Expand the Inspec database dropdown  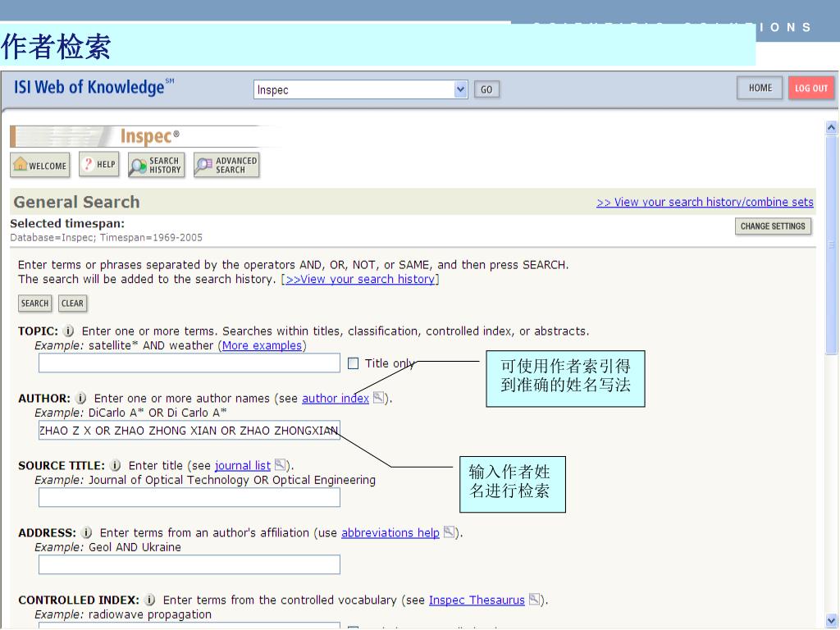460,89
